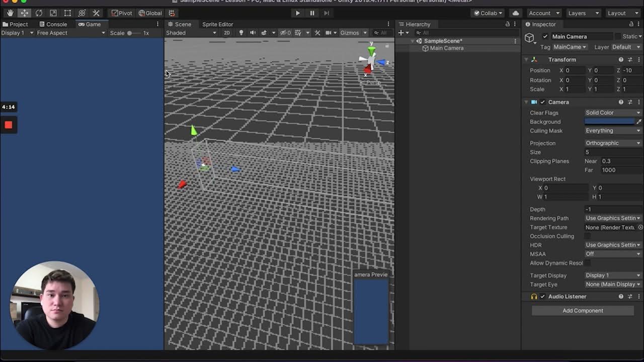This screenshot has height=362, width=644.
Task: Toggle scene effects icon
Action: tap(264, 33)
